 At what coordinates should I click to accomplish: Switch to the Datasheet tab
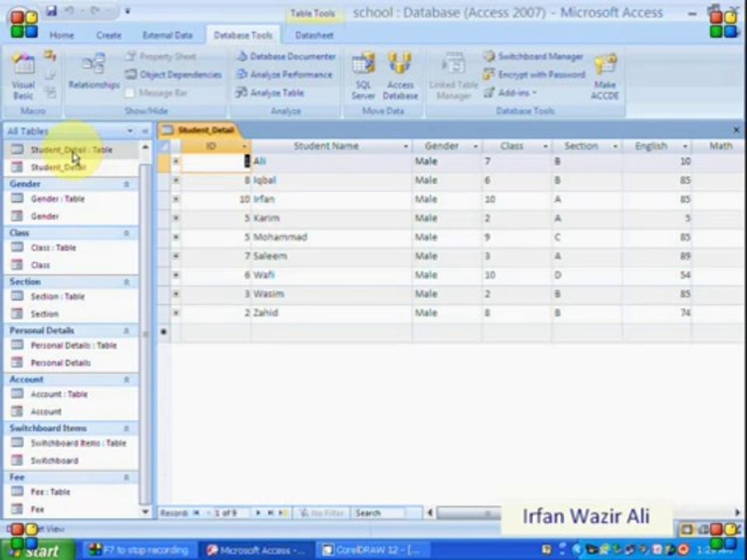(x=314, y=35)
